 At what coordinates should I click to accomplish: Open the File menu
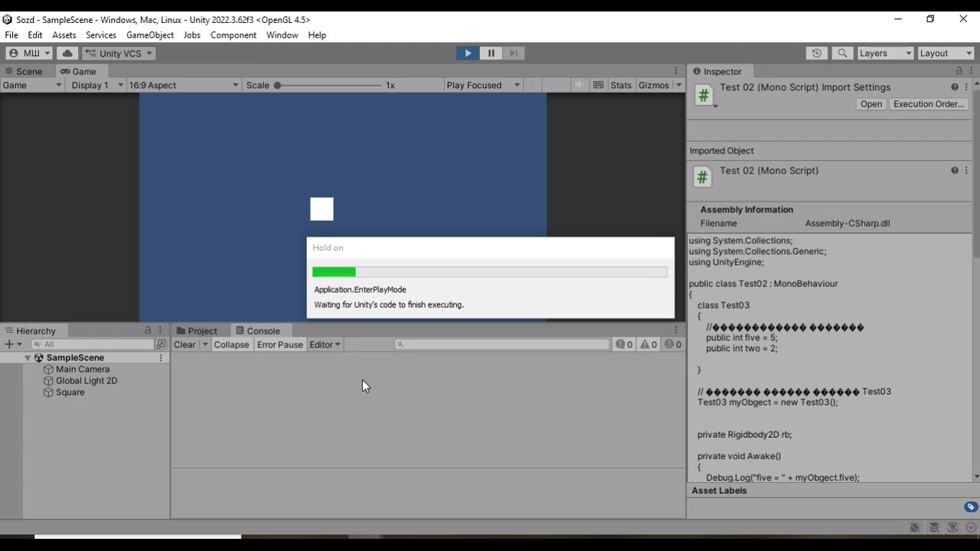[x=11, y=35]
